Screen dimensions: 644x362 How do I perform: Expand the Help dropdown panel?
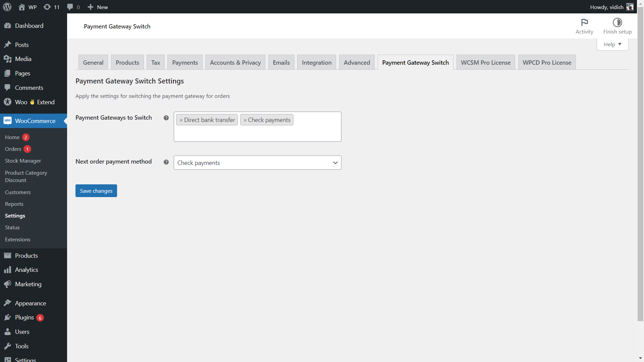(x=612, y=45)
